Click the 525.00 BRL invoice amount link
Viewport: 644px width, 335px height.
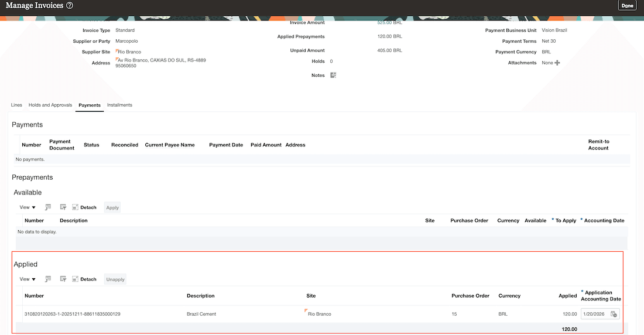point(389,23)
